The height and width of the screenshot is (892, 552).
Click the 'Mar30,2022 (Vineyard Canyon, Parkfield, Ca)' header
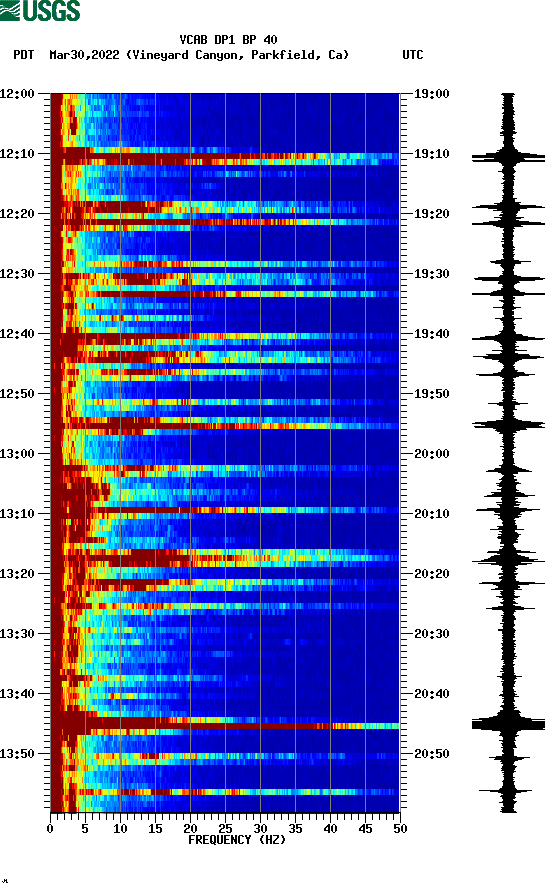(199, 55)
